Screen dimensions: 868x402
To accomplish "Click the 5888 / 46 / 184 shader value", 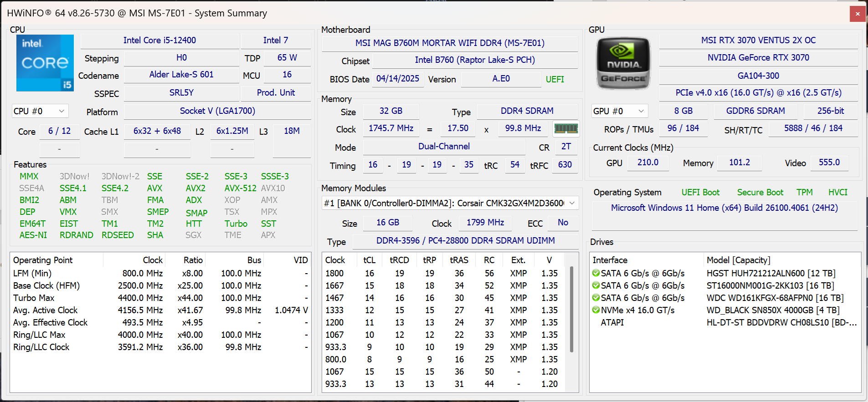I will click(x=813, y=128).
